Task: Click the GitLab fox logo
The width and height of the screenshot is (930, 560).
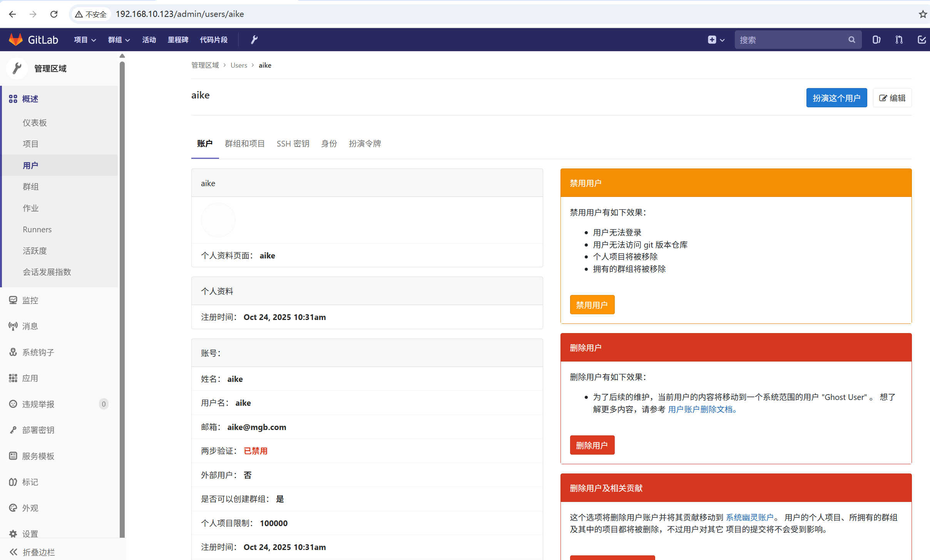Action: (16, 40)
